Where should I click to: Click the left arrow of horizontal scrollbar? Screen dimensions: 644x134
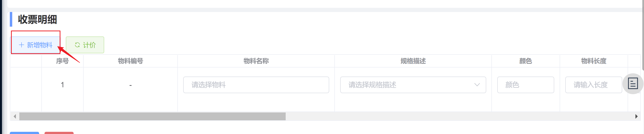15,116
